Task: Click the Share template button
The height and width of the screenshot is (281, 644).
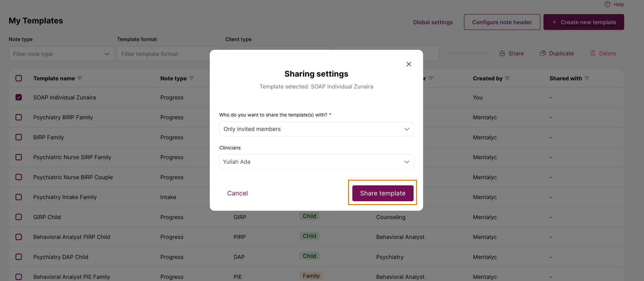Action: [383, 193]
